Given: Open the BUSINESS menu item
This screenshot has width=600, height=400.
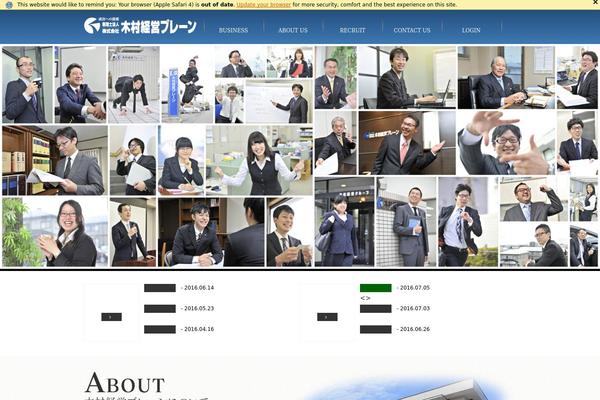Looking at the screenshot, I should tap(233, 30).
